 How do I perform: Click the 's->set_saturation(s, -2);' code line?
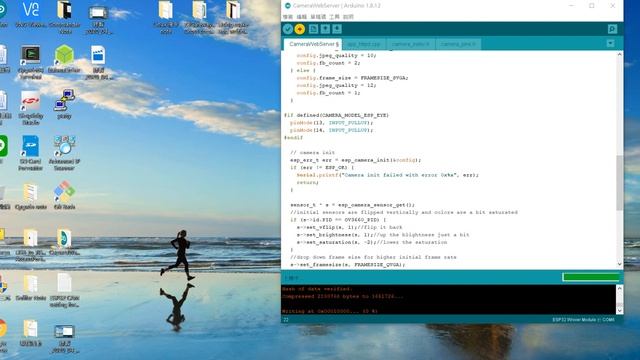pos(371,242)
